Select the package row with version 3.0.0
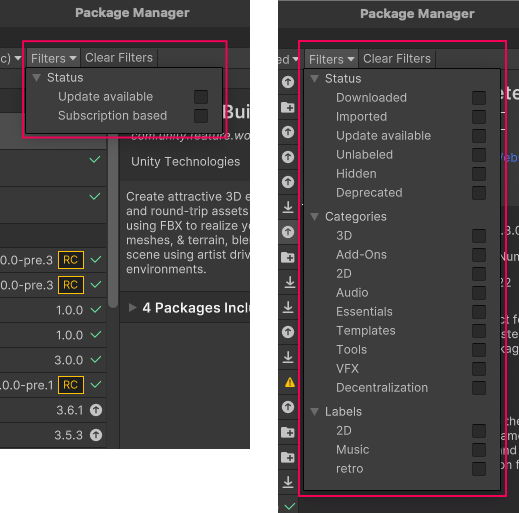519x513 pixels. (53, 360)
